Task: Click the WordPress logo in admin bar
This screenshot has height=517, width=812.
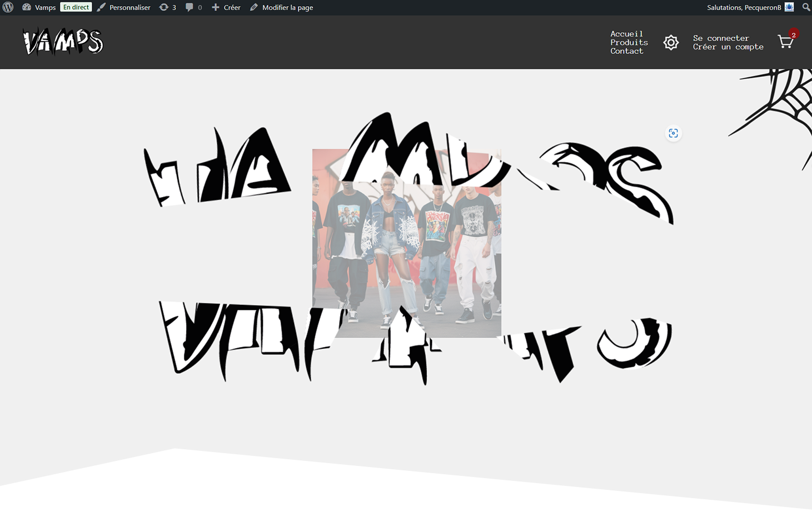Action: point(8,7)
